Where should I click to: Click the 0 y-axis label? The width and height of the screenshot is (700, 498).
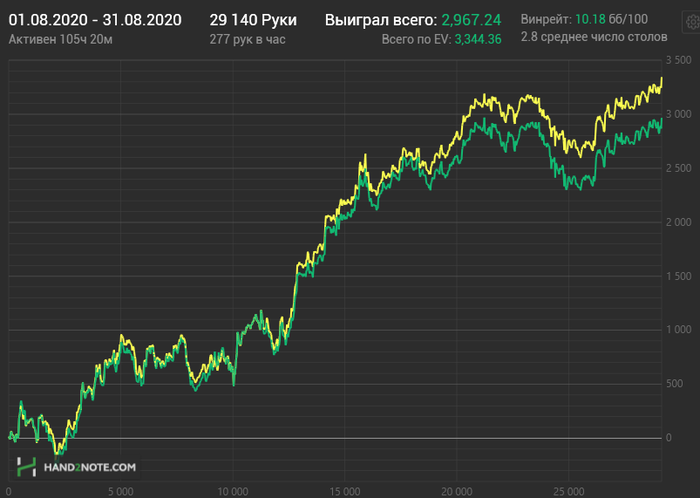tap(669, 438)
